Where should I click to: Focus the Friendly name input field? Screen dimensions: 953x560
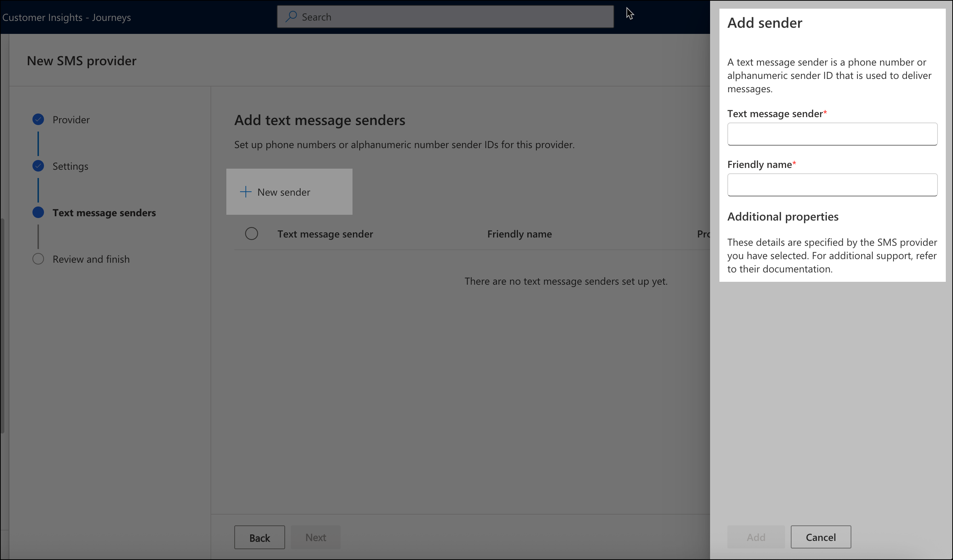(x=832, y=185)
